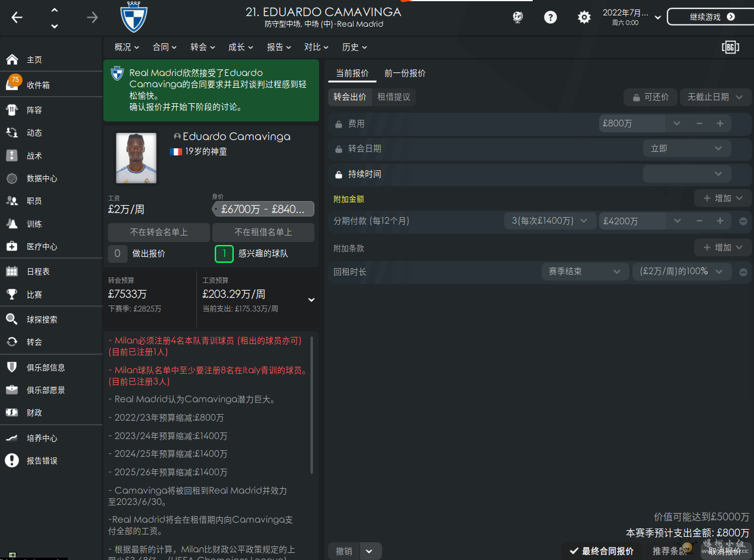754x560 pixels.
Task: Open the 合同 menu
Action: pos(165,47)
